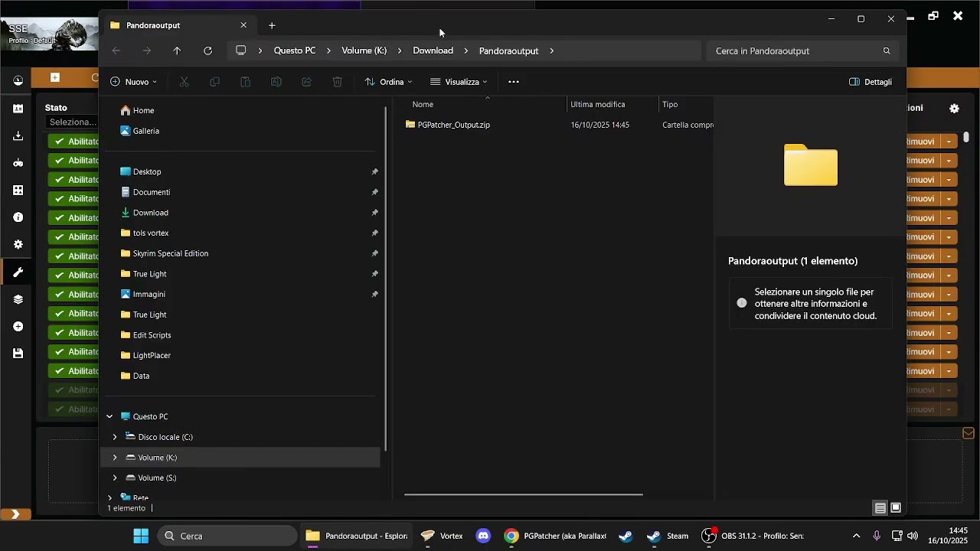Open Vortex layers icon in sidebar
This screenshot has height=551, width=980.
[18, 299]
